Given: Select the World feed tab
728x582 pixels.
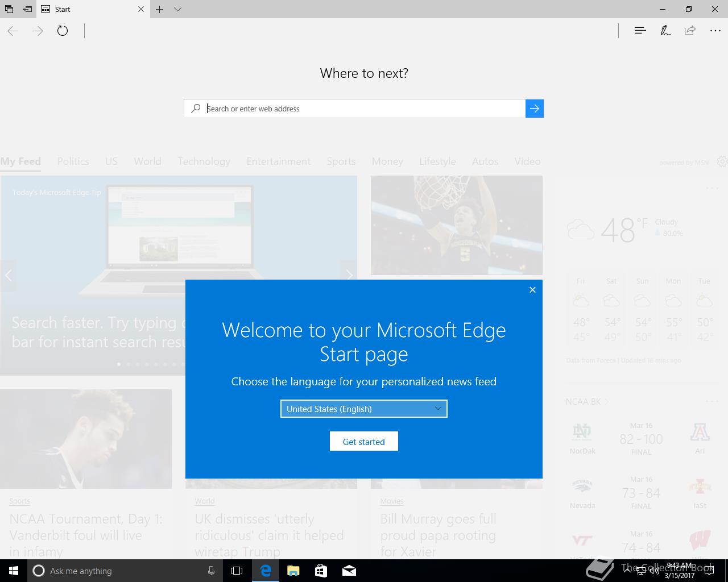Looking at the screenshot, I should tap(147, 161).
